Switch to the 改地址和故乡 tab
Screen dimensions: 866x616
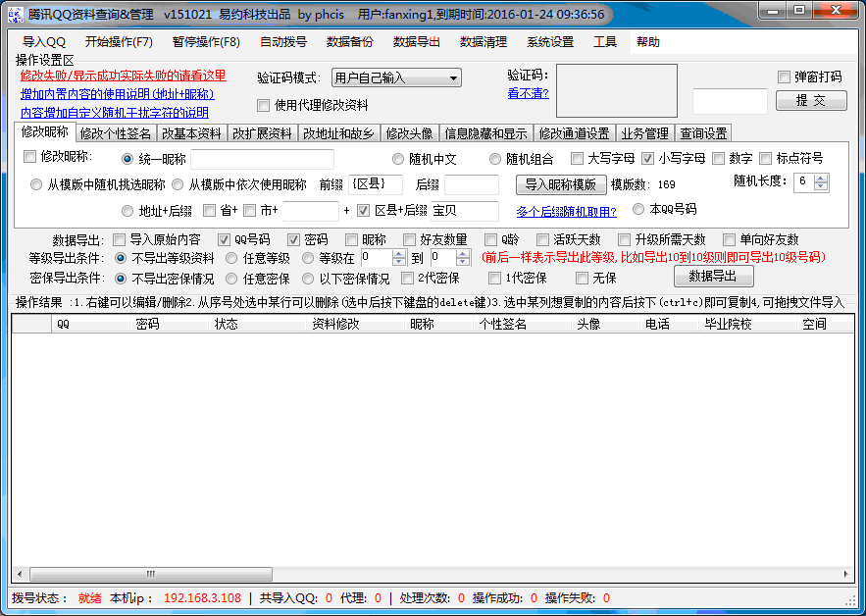pos(338,133)
